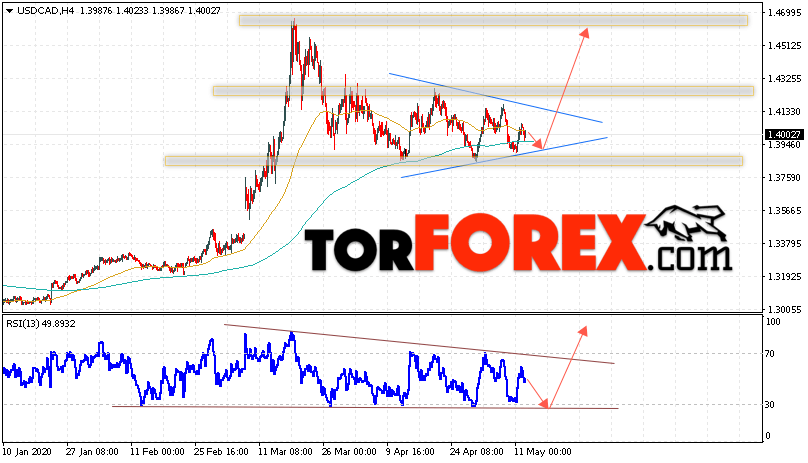Click the triangle arrow beside USDCAD,H4
This screenshot has height=463, width=808.
9,11
